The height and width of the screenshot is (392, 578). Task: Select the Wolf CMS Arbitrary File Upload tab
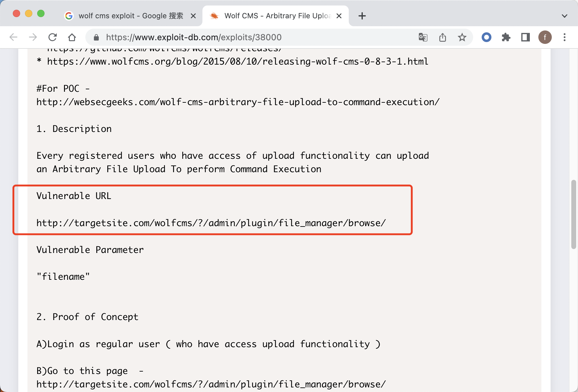(274, 16)
